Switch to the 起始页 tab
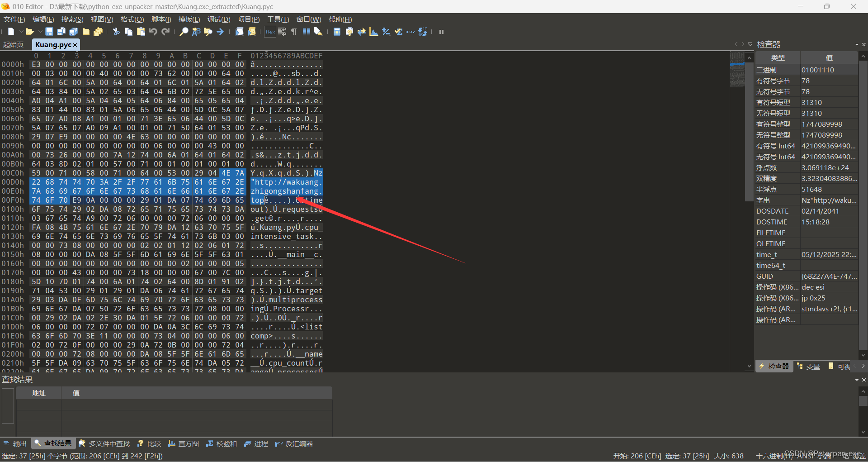 pyautogui.click(x=14, y=44)
